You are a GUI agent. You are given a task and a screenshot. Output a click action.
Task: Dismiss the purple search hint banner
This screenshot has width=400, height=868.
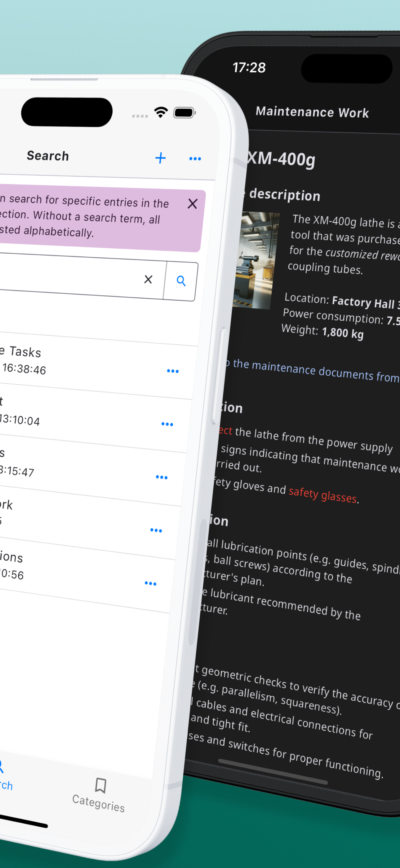pos(192,204)
